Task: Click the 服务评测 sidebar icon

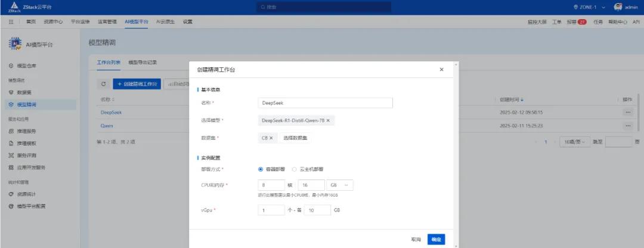Action: coord(11,156)
